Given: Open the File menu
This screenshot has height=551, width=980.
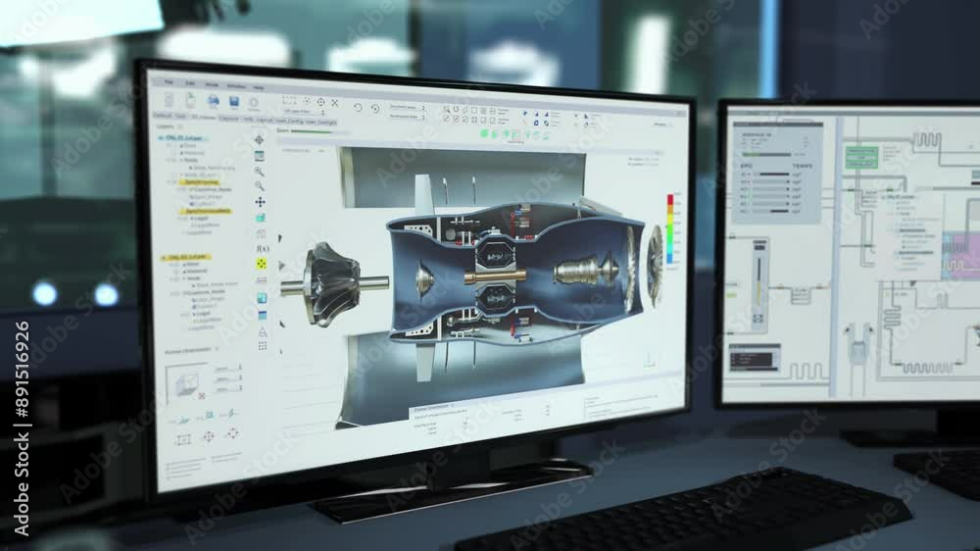Looking at the screenshot, I should 169,81.
